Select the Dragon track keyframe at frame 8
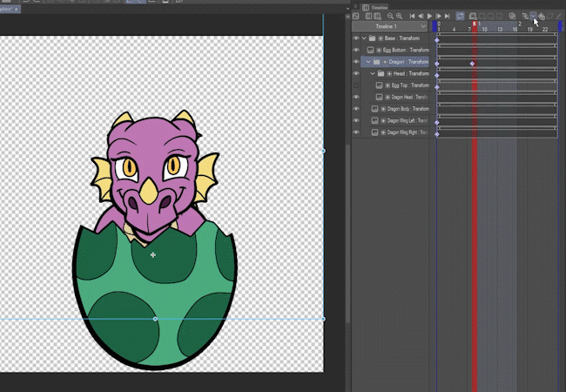The height and width of the screenshot is (392, 566). tap(472, 64)
